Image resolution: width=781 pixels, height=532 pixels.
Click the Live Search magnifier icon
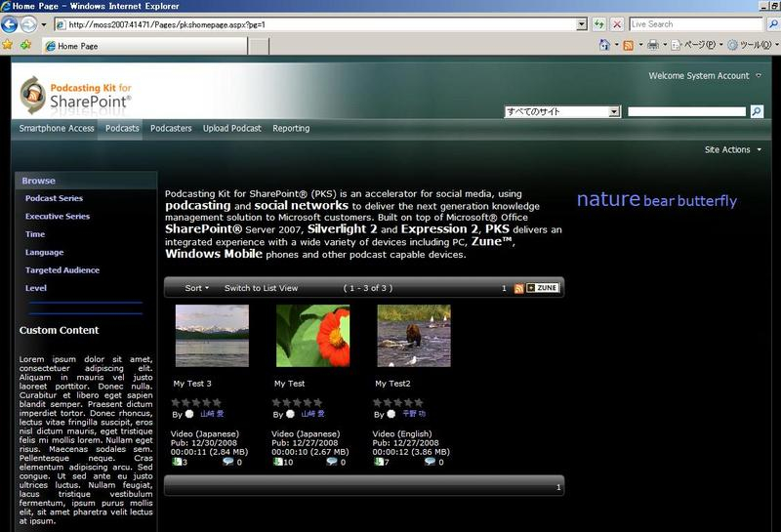point(773,24)
